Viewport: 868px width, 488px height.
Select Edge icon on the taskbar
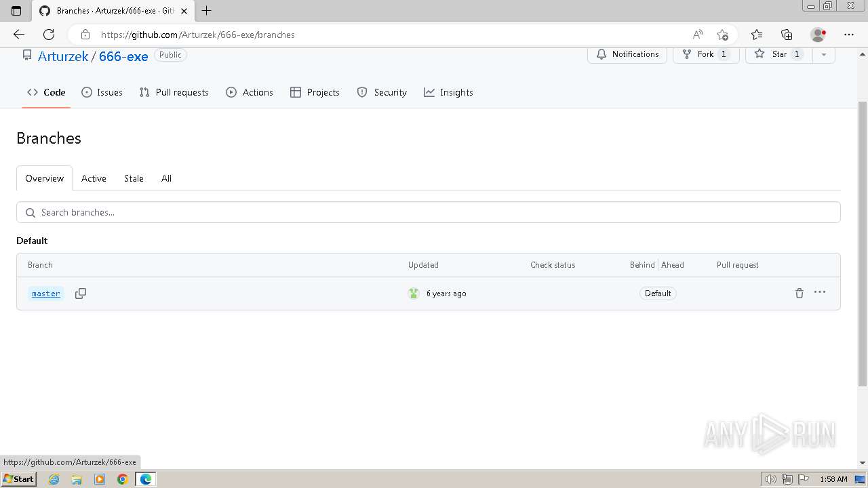146,479
